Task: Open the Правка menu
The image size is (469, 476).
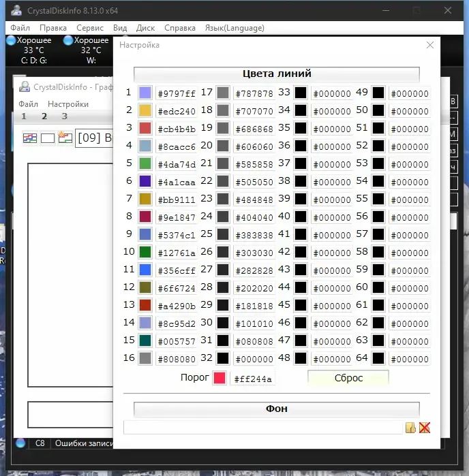Action: [x=53, y=28]
